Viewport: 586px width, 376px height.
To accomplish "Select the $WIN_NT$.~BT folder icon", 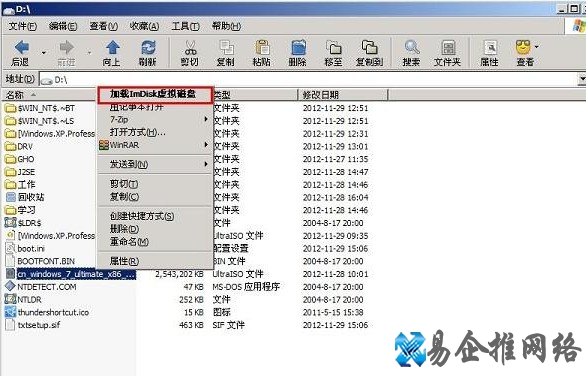I will (10, 108).
